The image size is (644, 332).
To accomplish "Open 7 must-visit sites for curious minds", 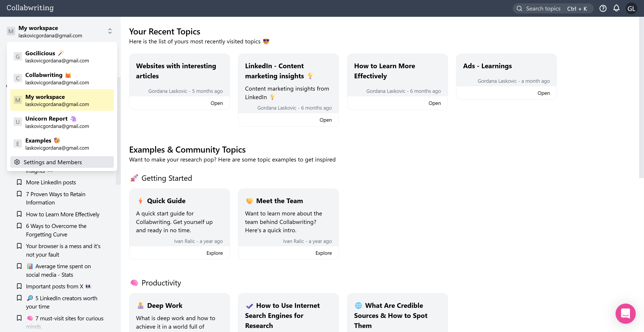I will tap(65, 322).
